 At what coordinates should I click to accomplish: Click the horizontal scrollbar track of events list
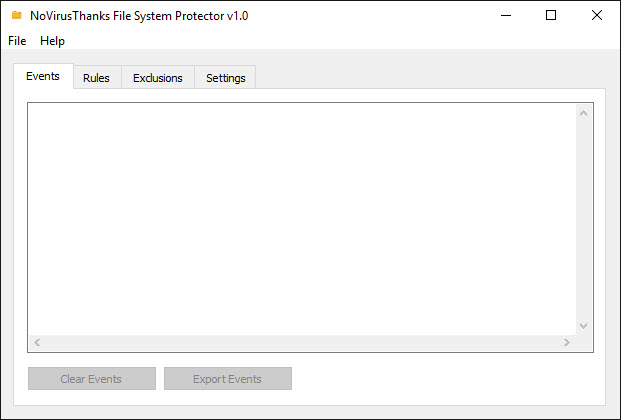(x=302, y=342)
